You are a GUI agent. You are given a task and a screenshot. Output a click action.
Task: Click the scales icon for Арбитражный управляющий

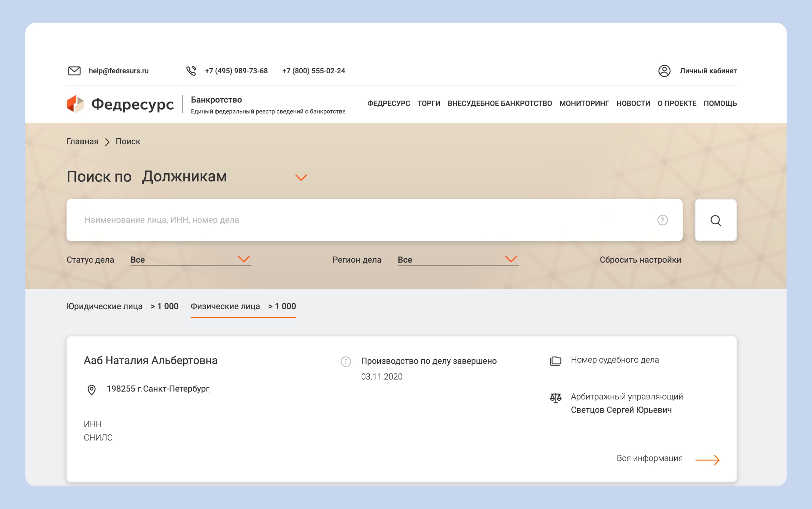555,398
